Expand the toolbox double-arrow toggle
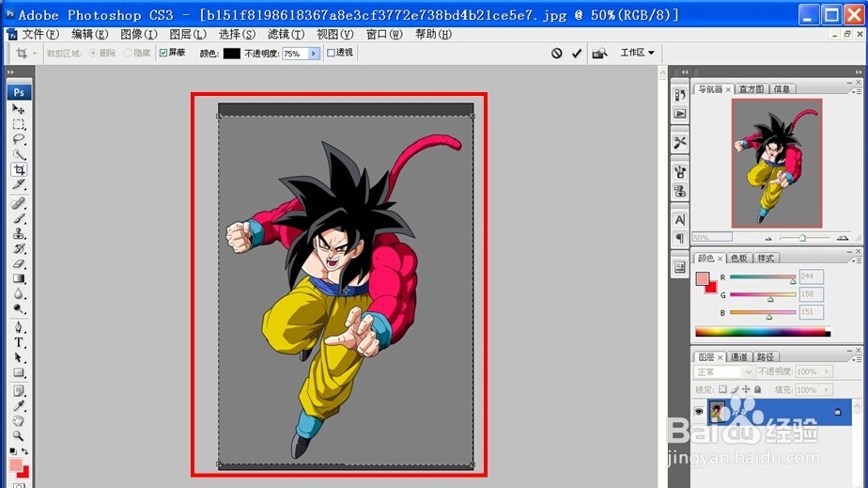This screenshot has width=868, height=488. pyautogui.click(x=10, y=72)
